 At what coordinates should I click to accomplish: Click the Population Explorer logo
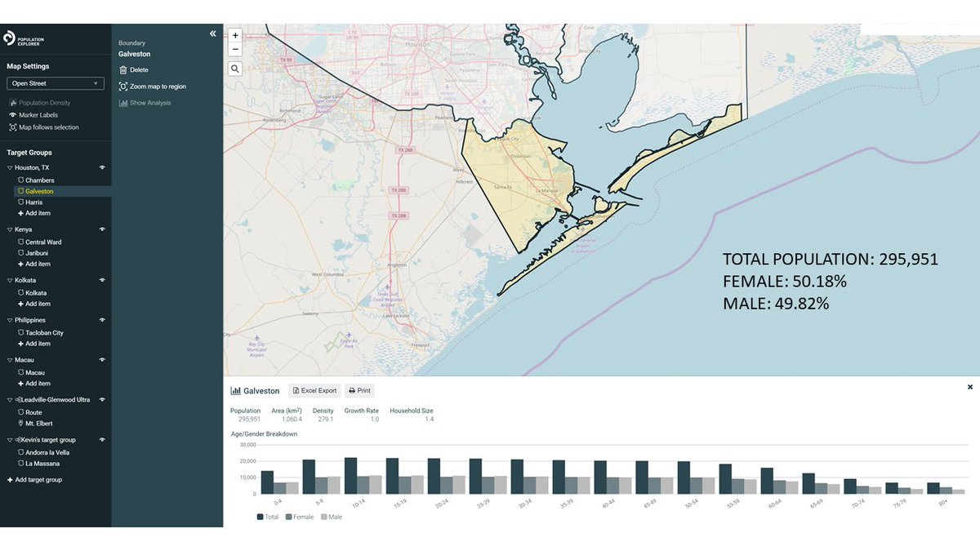(22, 38)
